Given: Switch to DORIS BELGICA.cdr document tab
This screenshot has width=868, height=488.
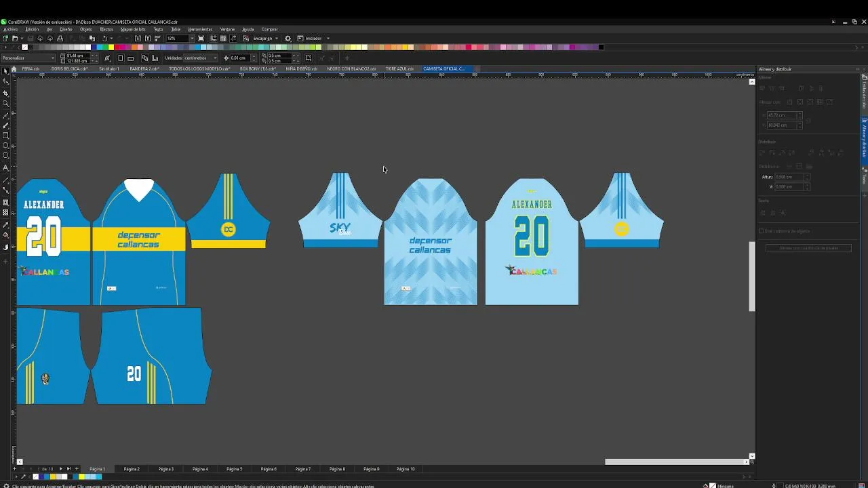Looking at the screenshot, I should [x=69, y=69].
